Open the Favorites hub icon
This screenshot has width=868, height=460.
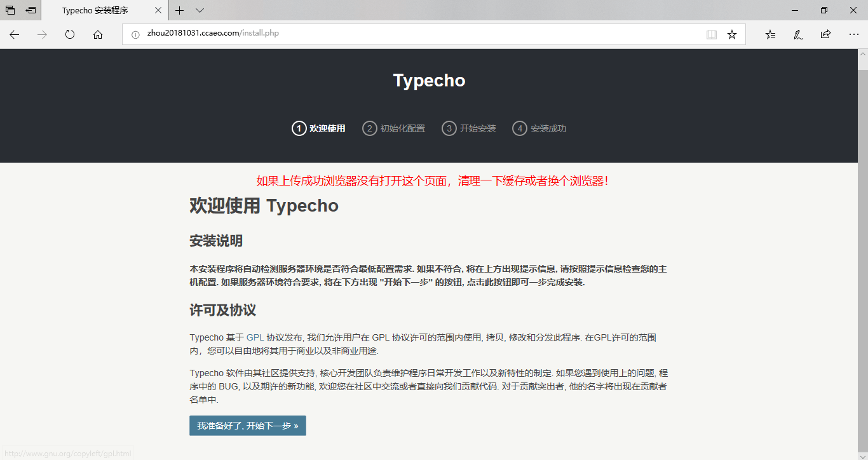point(770,34)
